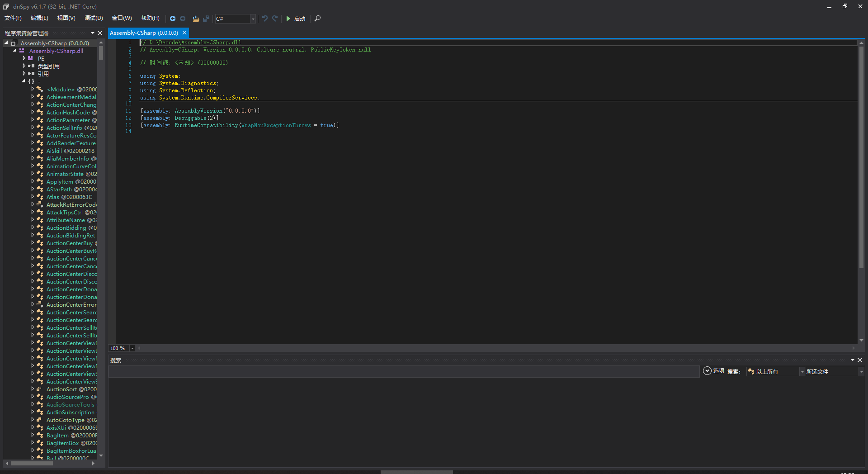The height and width of the screenshot is (474, 868).
Task: Expand the PE tree node
Action: pos(24,58)
